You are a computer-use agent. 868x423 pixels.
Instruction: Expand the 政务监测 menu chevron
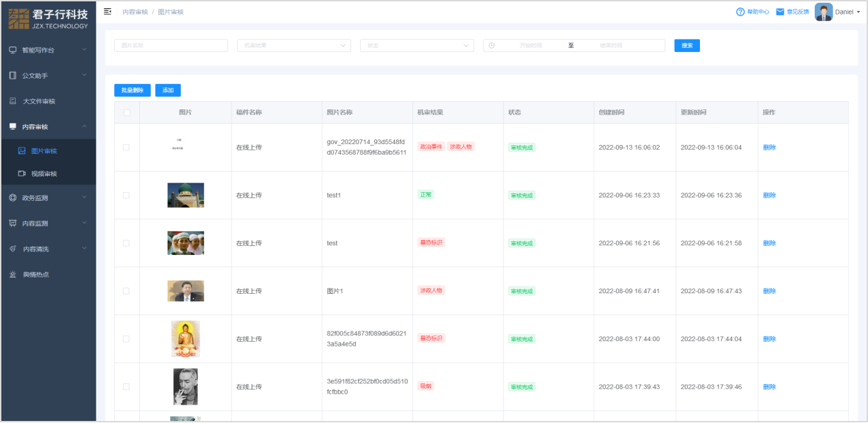pos(84,197)
